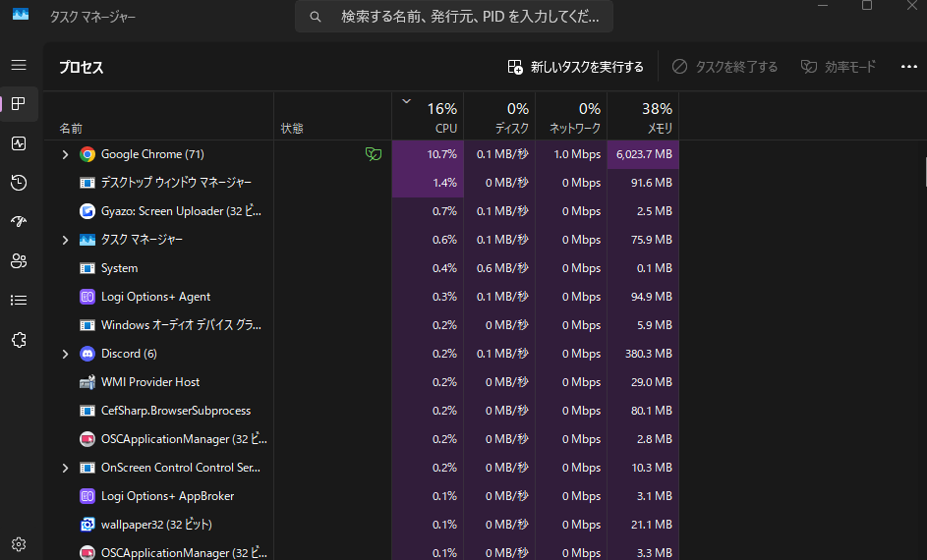Click the 0.6 MB/秒 disk cell
927x560 pixels.
click(499, 268)
